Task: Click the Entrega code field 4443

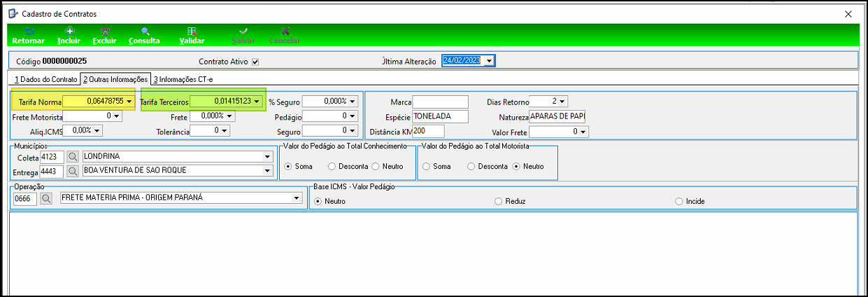Action: pyautogui.click(x=52, y=171)
